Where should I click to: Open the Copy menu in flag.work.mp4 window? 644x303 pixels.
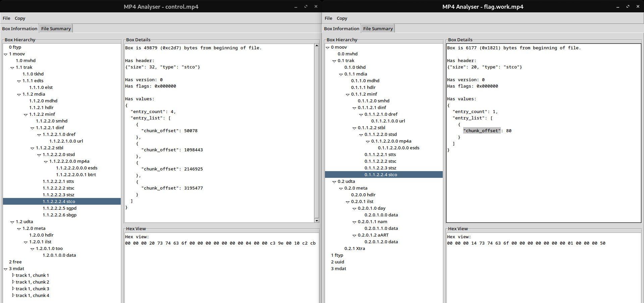pos(341,18)
